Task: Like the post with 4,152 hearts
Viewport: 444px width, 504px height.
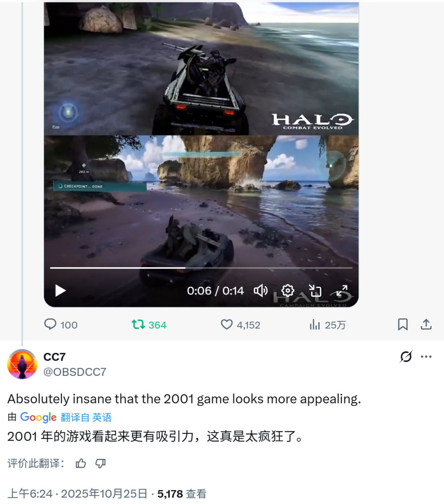Action: click(240, 324)
